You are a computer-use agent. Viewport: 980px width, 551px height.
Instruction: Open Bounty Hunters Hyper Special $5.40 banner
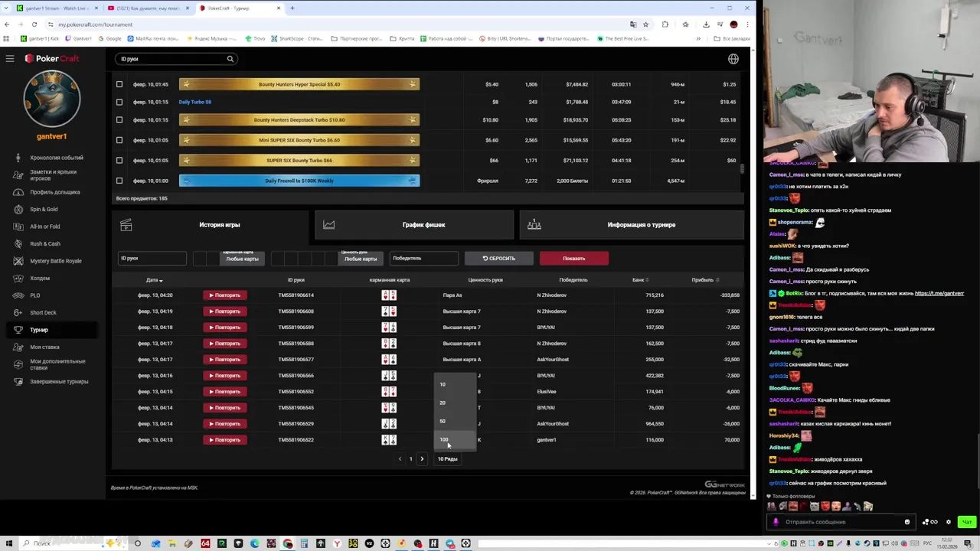click(299, 84)
